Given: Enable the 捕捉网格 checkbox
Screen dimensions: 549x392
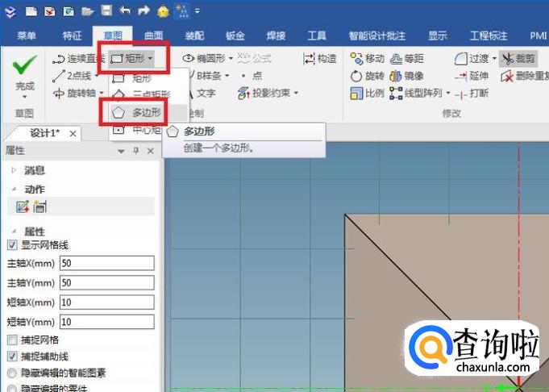Looking at the screenshot, I should pyautogui.click(x=12, y=340).
